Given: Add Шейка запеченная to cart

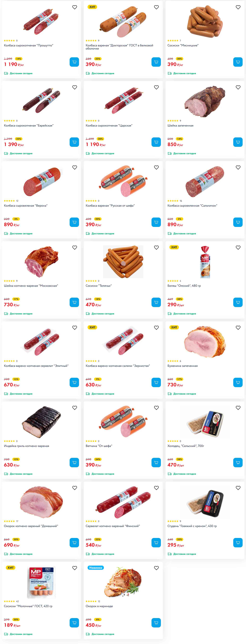Looking at the screenshot, I should (x=238, y=142).
